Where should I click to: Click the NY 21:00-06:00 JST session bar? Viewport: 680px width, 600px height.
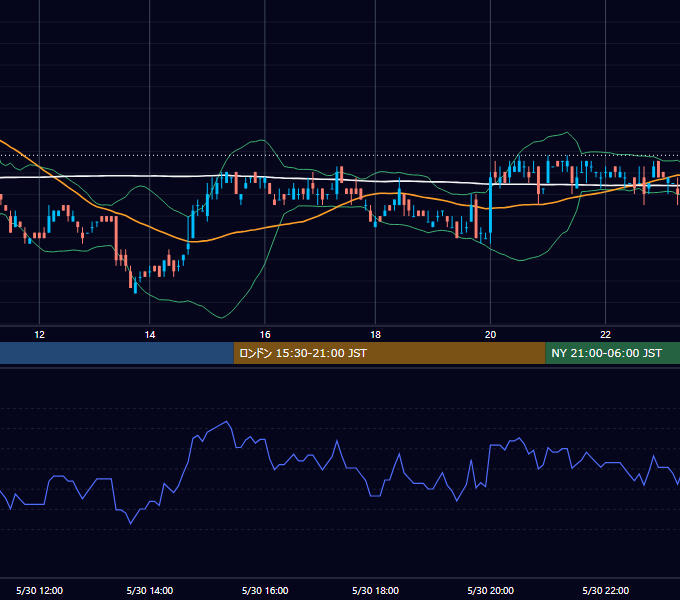coord(612,353)
